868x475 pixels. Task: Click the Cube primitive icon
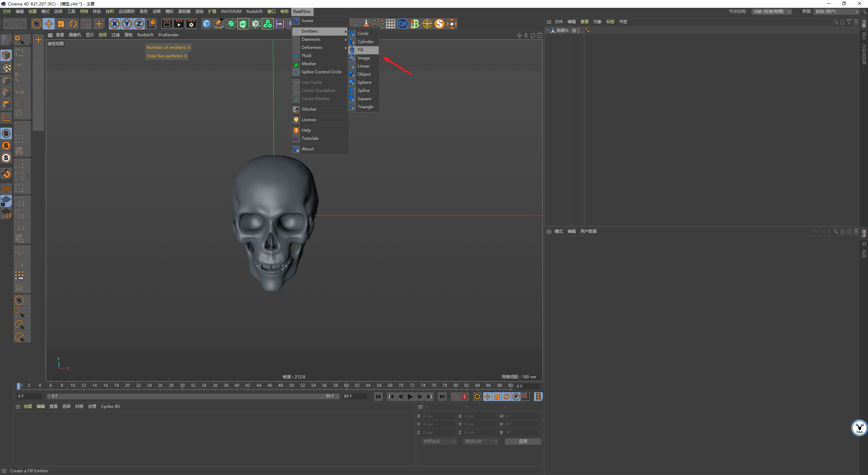coord(206,24)
